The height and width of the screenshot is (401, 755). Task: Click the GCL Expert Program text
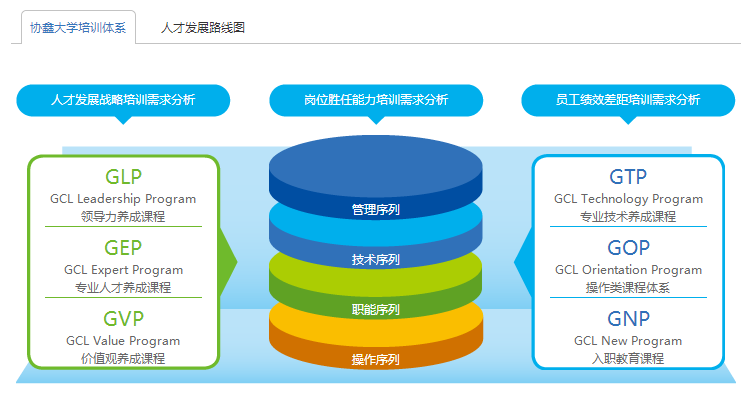123,270
